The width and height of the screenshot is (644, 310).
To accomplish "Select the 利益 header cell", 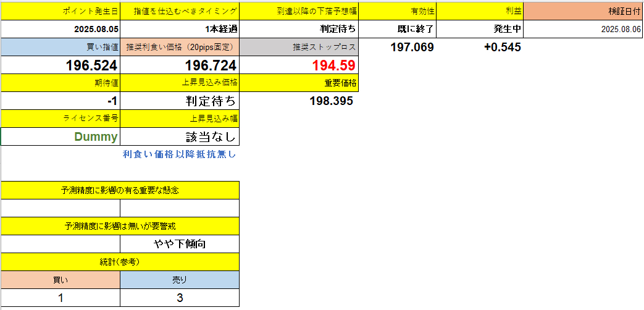I will 480,11.
